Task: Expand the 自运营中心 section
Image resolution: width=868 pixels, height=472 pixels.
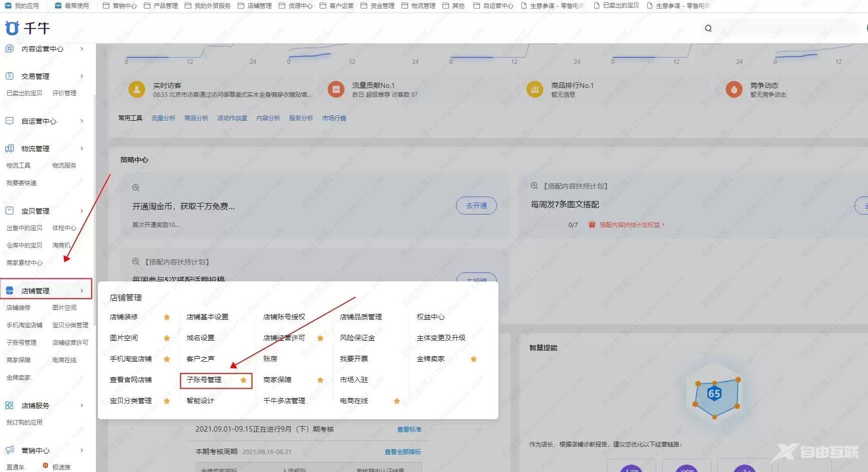Action: pyautogui.click(x=82, y=121)
